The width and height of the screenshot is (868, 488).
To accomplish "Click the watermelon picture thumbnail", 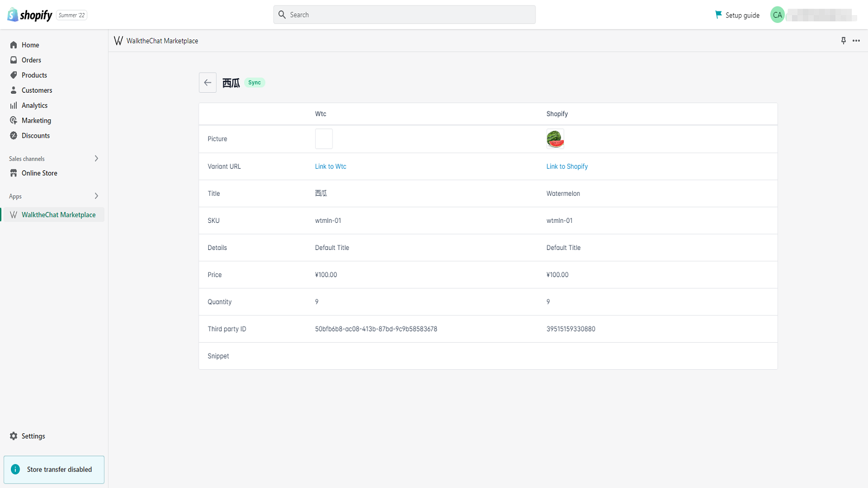I will coord(555,139).
